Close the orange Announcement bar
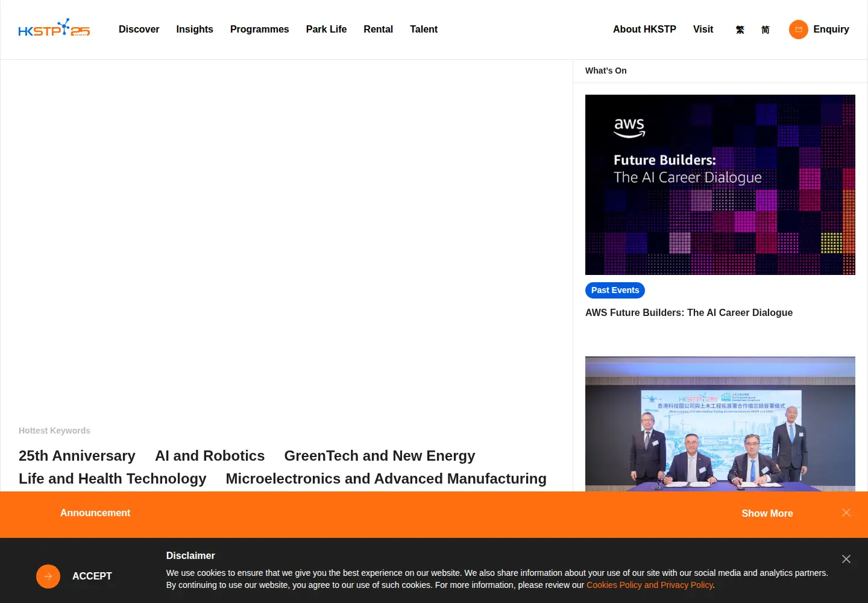This screenshot has height=603, width=868. point(846,513)
